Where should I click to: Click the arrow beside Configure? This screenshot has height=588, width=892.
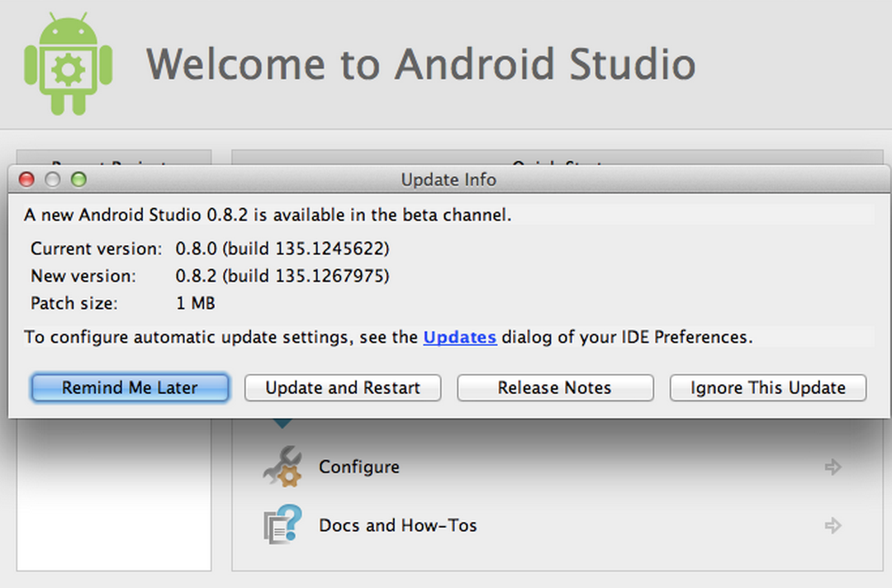point(833,467)
